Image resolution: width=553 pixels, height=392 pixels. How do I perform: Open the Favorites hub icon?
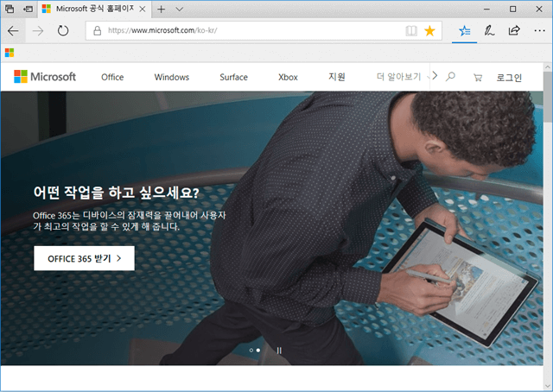coord(465,31)
